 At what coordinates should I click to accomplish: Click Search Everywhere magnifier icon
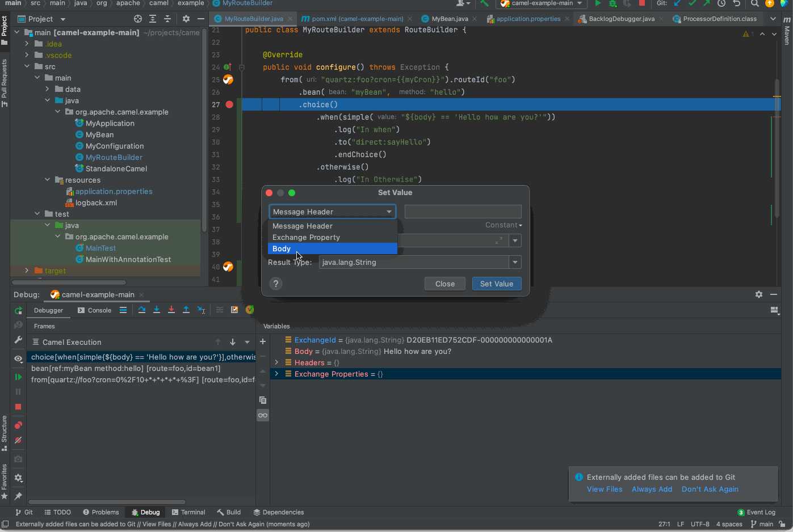coord(755,3)
